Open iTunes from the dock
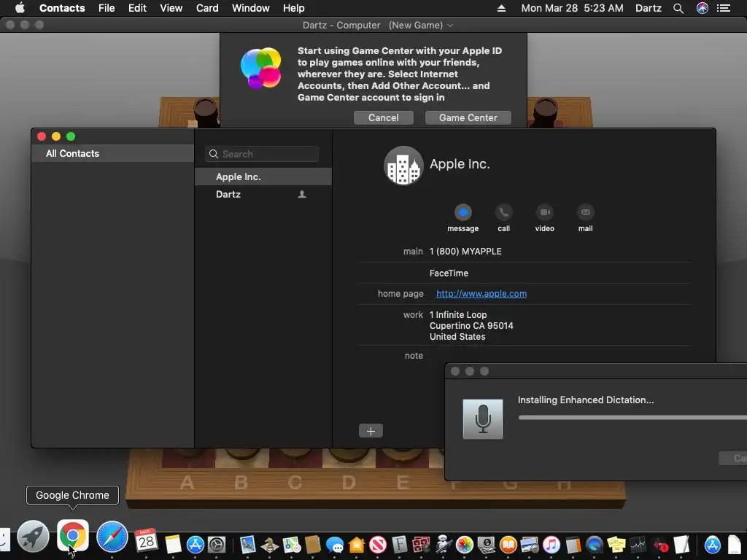747x560 pixels. (x=551, y=545)
